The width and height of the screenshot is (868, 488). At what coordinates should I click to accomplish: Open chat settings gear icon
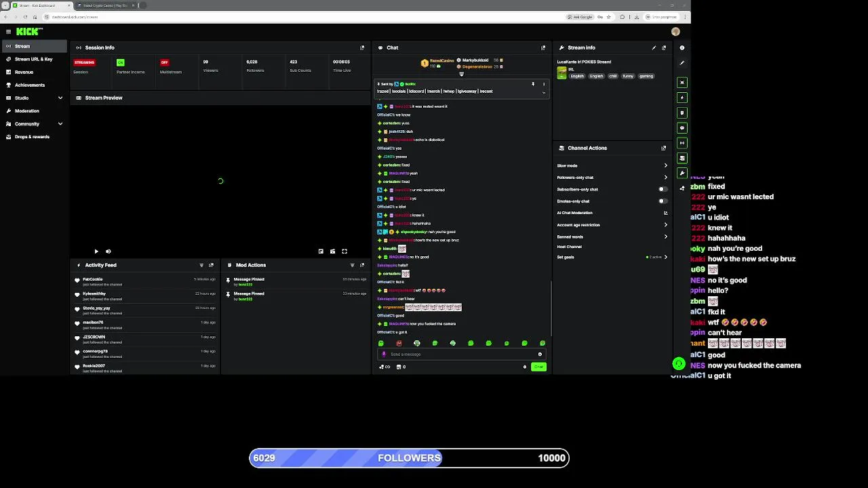525,367
